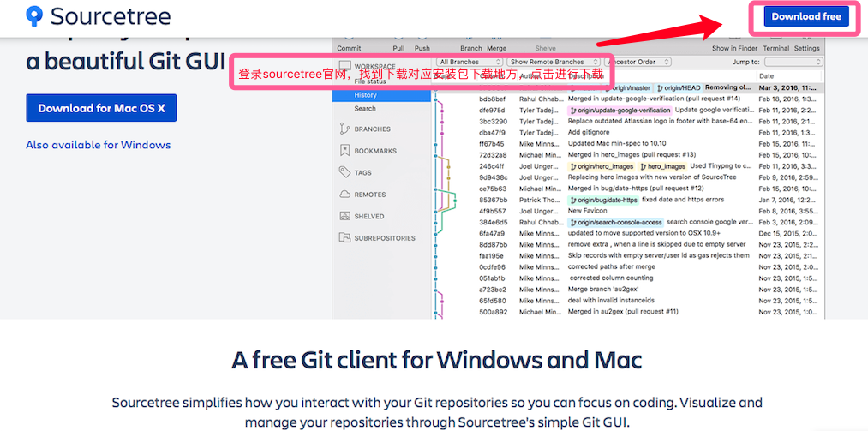Click the origin/search-console-access branch tag
868x431 pixels.
(615, 223)
